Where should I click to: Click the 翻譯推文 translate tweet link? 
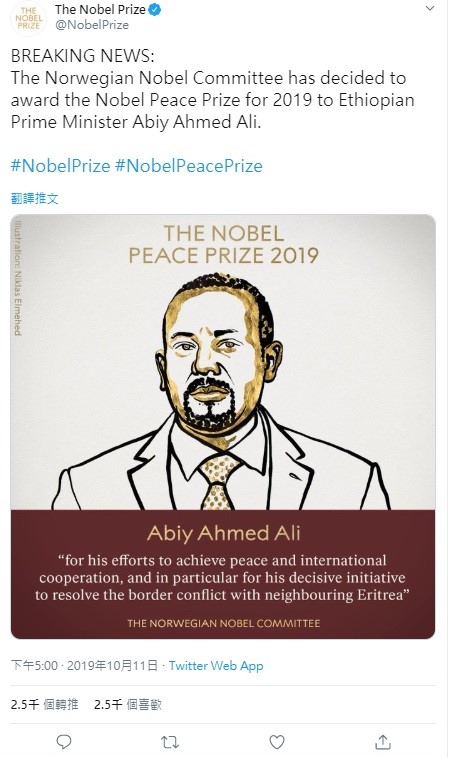point(34,198)
